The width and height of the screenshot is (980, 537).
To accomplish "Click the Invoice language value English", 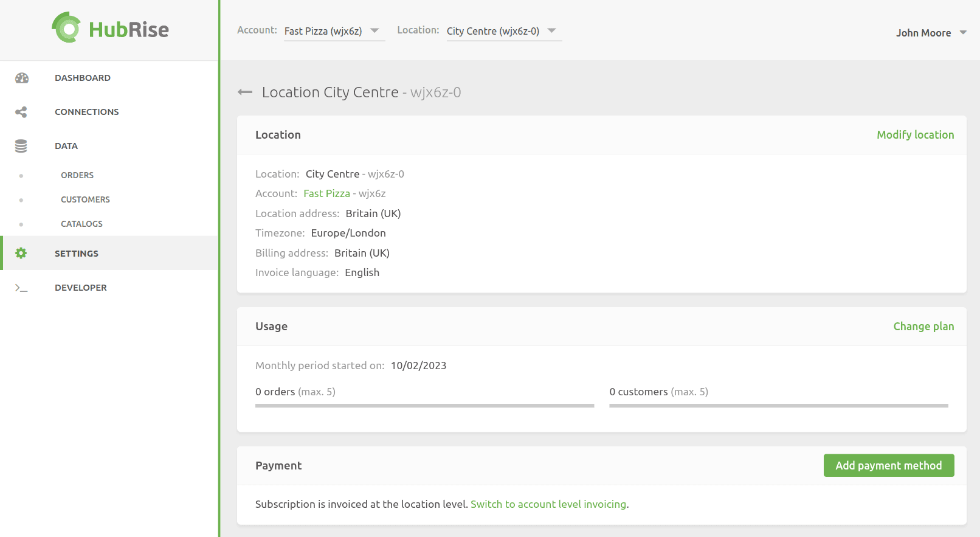I will coord(362,272).
